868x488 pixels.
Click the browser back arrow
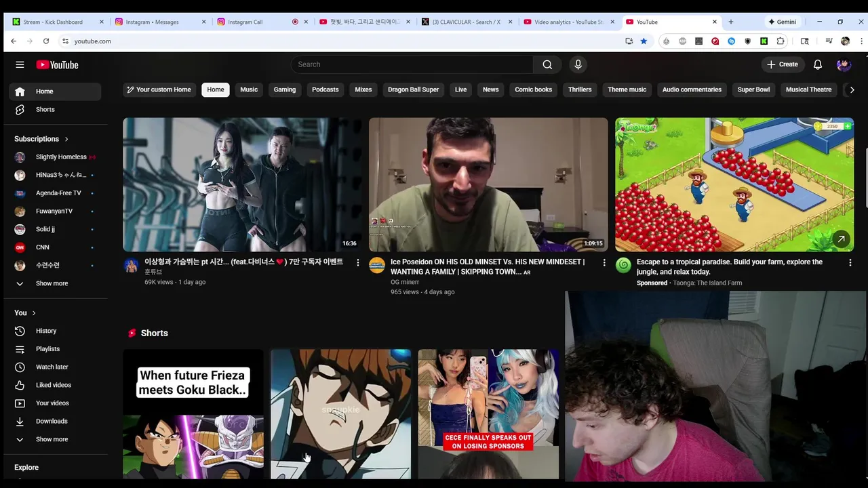[14, 41]
